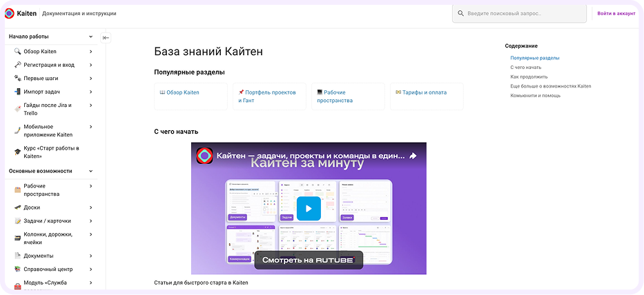
Task: Click the icon beside Колонки, дорожки, ячейки
Action: pos(18,238)
